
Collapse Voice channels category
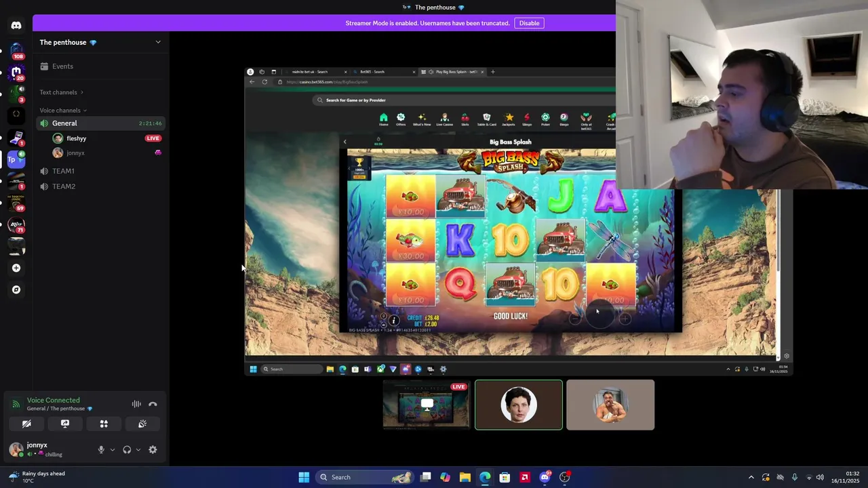63,110
